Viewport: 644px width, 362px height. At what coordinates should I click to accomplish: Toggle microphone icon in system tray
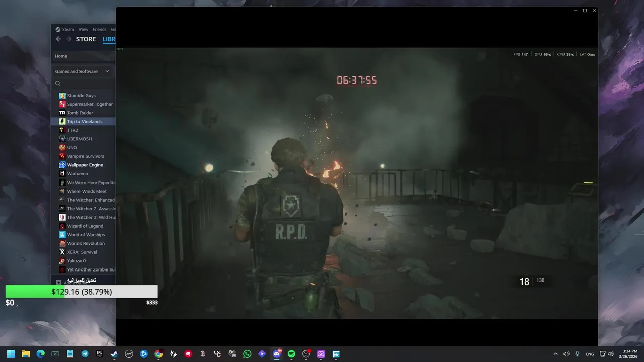click(x=577, y=354)
